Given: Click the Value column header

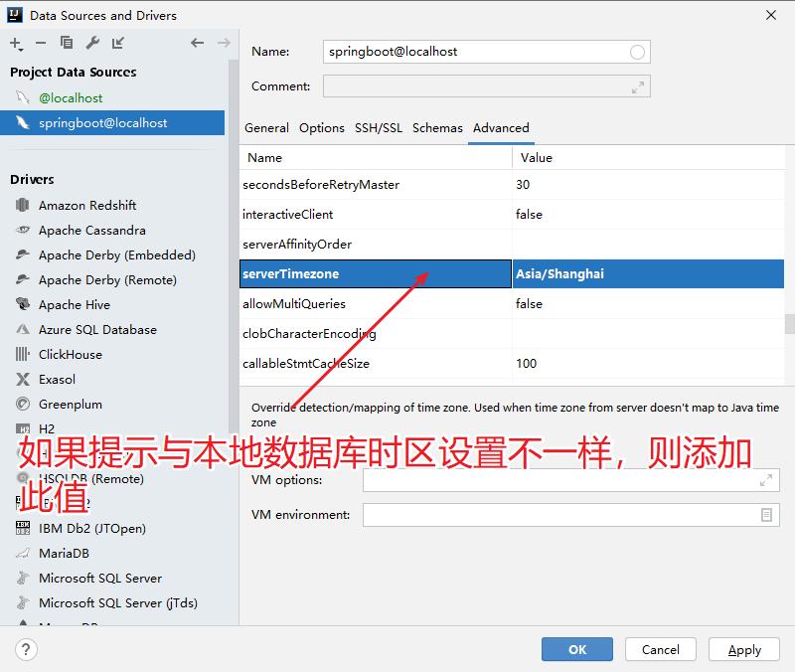Looking at the screenshot, I should pos(649,158).
